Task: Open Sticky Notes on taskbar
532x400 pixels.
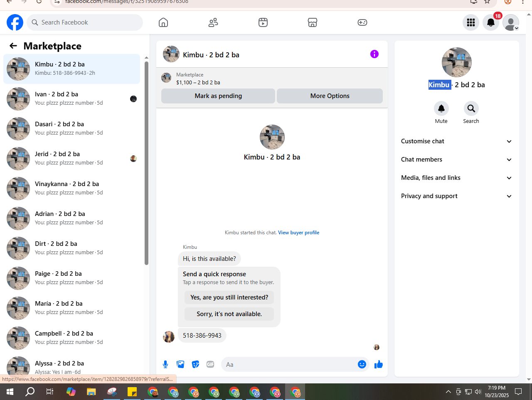Action: 132,392
